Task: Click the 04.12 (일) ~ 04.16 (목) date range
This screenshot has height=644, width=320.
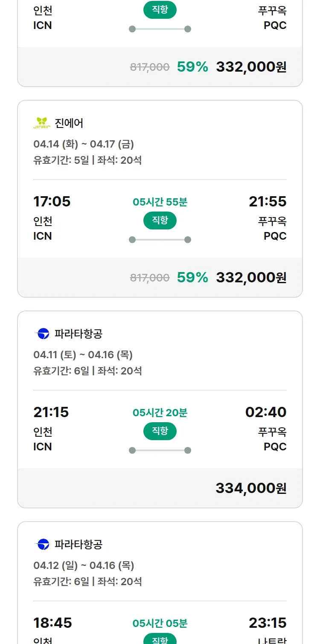Action: tap(84, 566)
